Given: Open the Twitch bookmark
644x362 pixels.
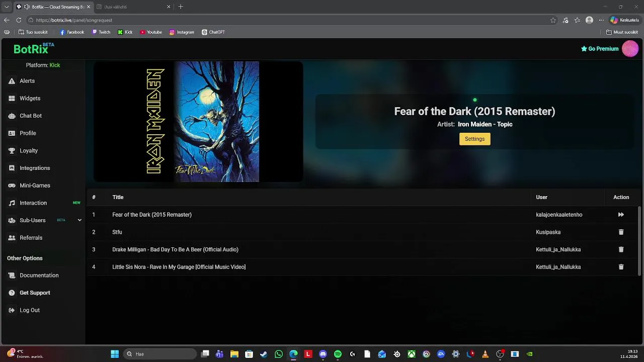Looking at the screenshot, I should 101,32.
